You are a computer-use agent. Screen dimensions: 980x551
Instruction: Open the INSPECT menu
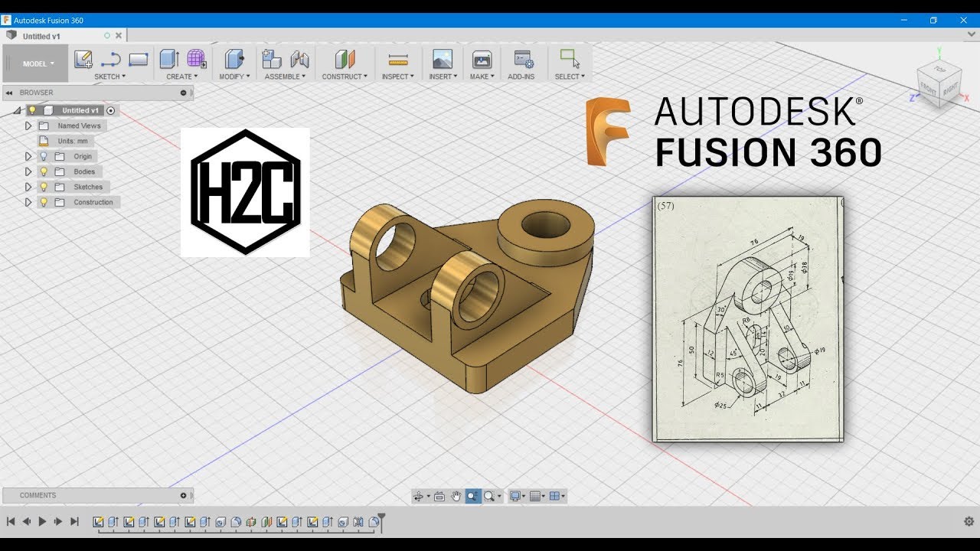point(398,77)
